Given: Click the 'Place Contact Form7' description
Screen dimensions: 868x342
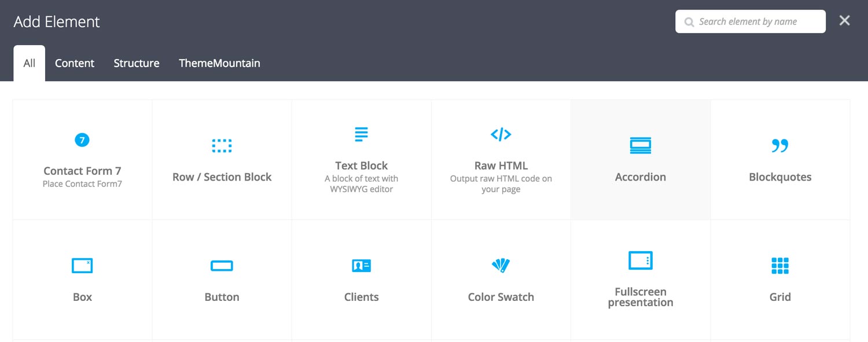Looking at the screenshot, I should tap(82, 184).
